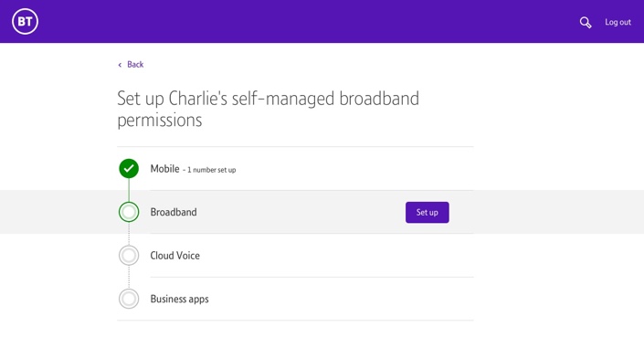Click the dotted connector above Business apps
644x358 pixels.
(129, 277)
